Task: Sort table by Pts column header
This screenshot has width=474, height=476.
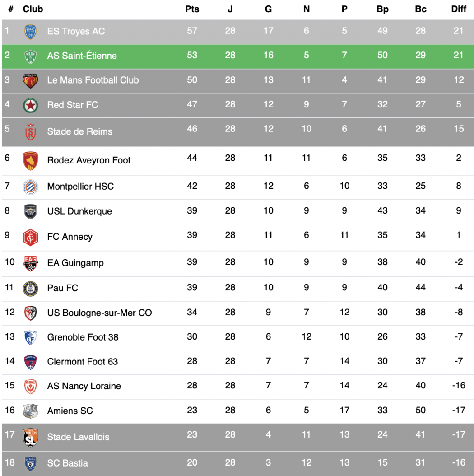Action: tap(192, 9)
